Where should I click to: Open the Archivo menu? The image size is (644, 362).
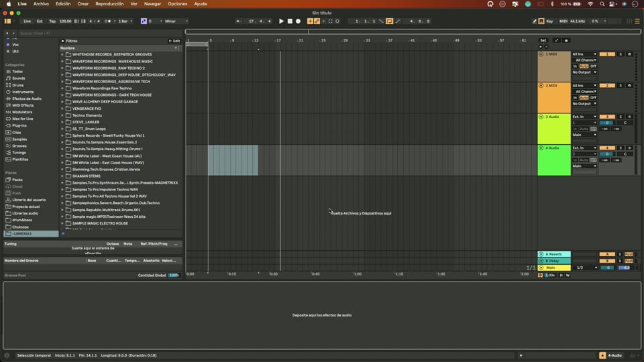[x=41, y=4]
